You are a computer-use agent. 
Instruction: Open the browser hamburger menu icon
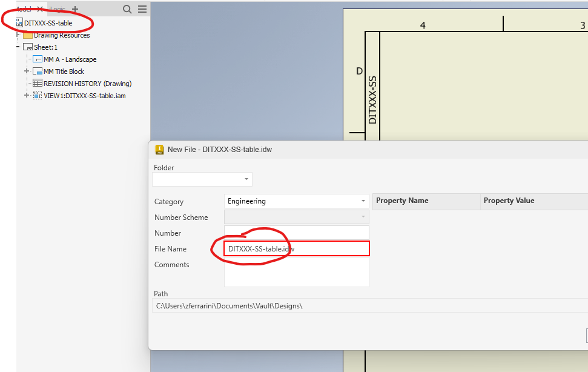click(x=143, y=9)
